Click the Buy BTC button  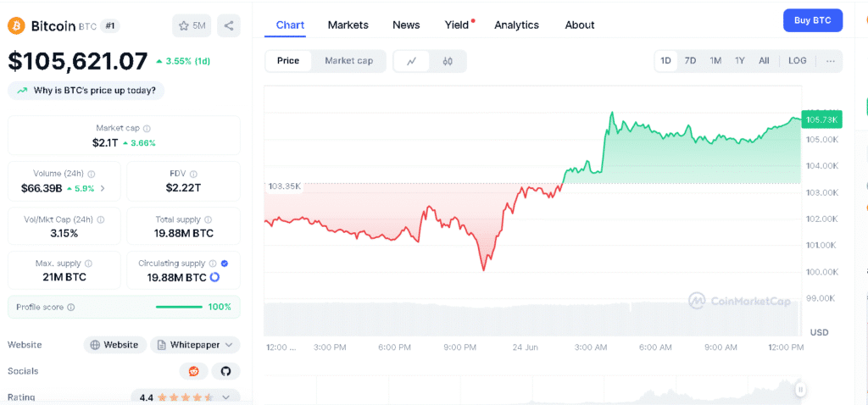tap(813, 20)
